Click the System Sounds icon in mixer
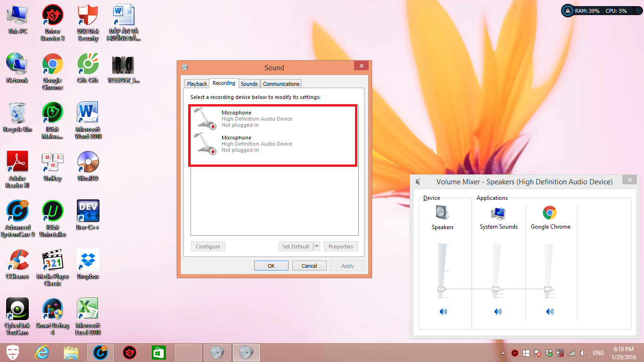Viewport: 644px width, 362px height. pyautogui.click(x=498, y=213)
